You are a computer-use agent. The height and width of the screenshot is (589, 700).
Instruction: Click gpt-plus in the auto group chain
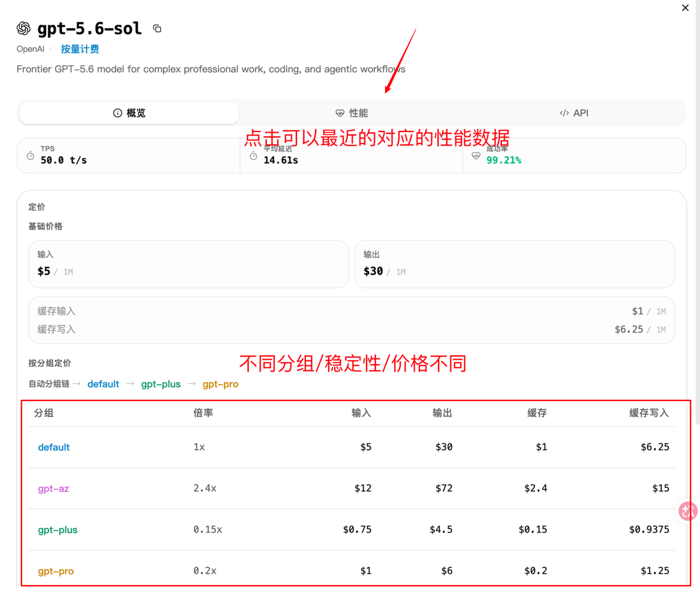(x=161, y=384)
